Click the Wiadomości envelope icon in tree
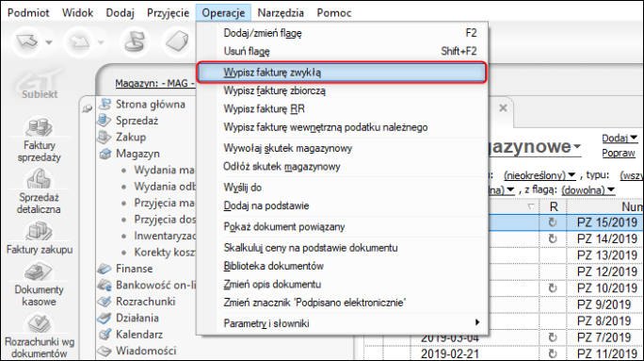The width and height of the screenshot is (644, 361). [105, 351]
